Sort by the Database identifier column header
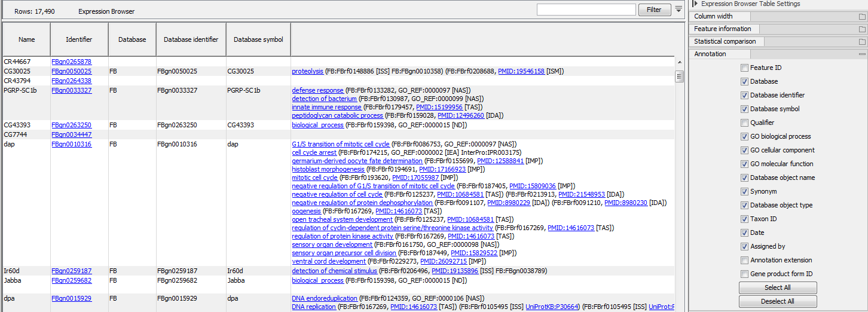This screenshot has height=312, width=868. click(x=191, y=40)
